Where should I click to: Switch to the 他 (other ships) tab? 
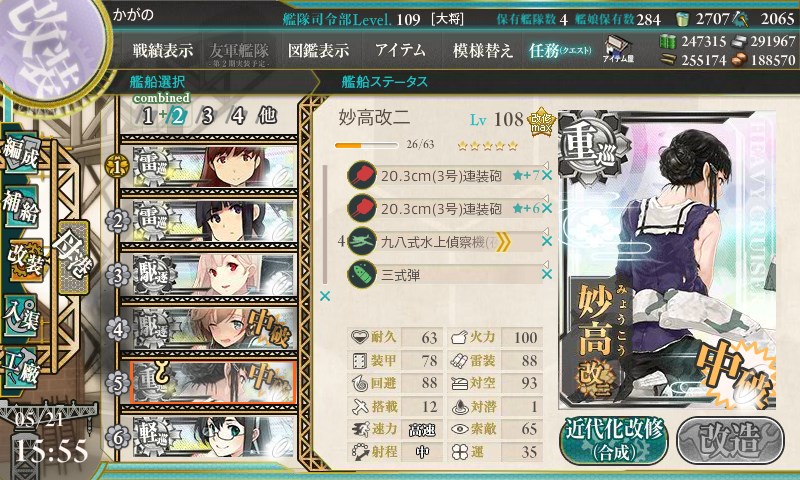(267, 115)
